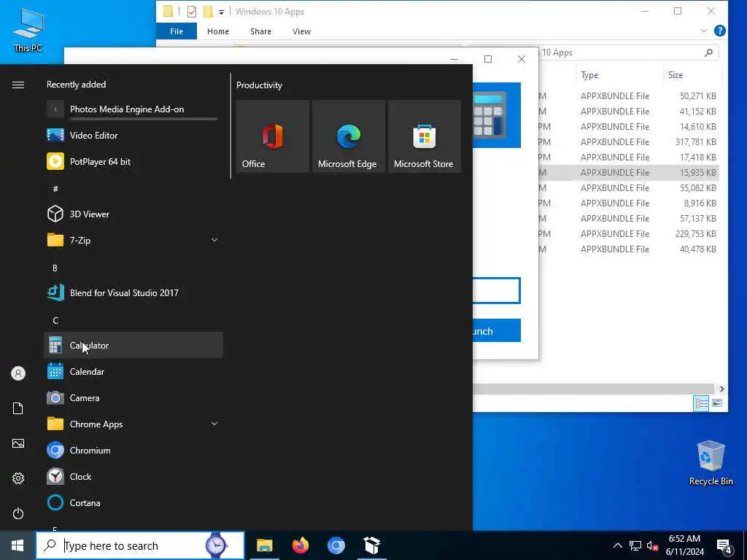This screenshot has height=560, width=747.
Task: Click the # group header in list
Action: [55, 189]
